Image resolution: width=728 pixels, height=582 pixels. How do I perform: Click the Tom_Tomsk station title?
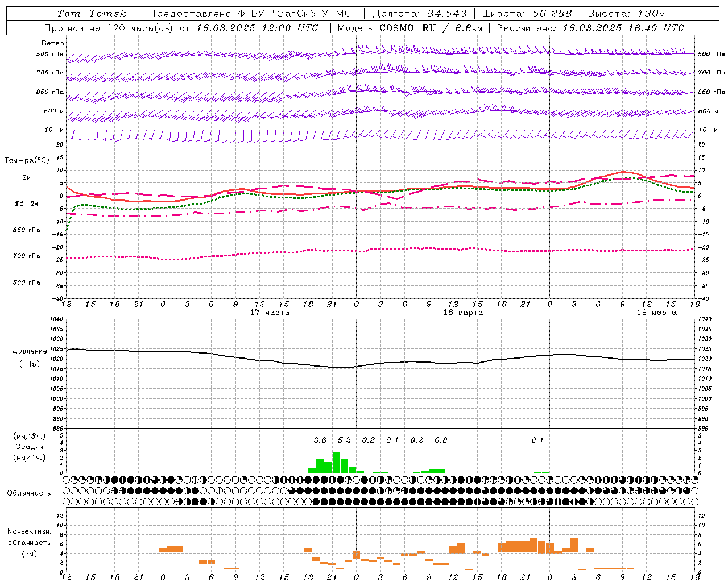92,14
